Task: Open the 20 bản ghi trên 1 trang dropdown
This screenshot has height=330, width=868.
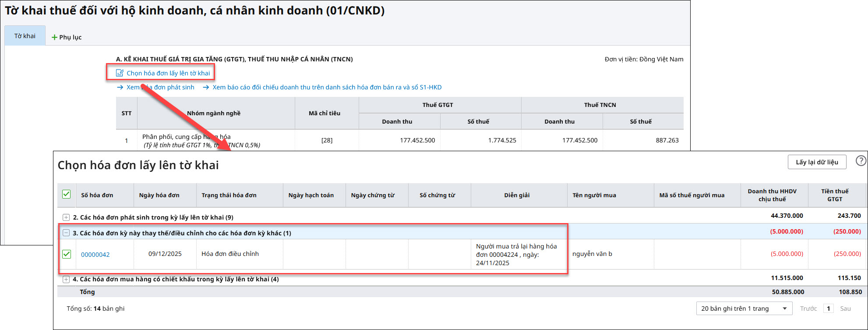Action: pos(744,309)
